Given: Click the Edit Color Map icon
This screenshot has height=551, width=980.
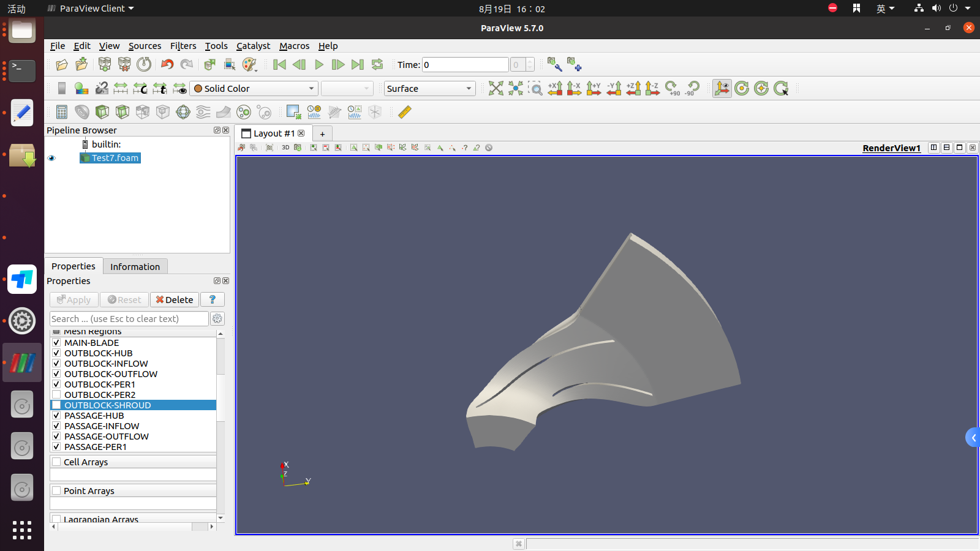Looking at the screenshot, I should pos(81,89).
